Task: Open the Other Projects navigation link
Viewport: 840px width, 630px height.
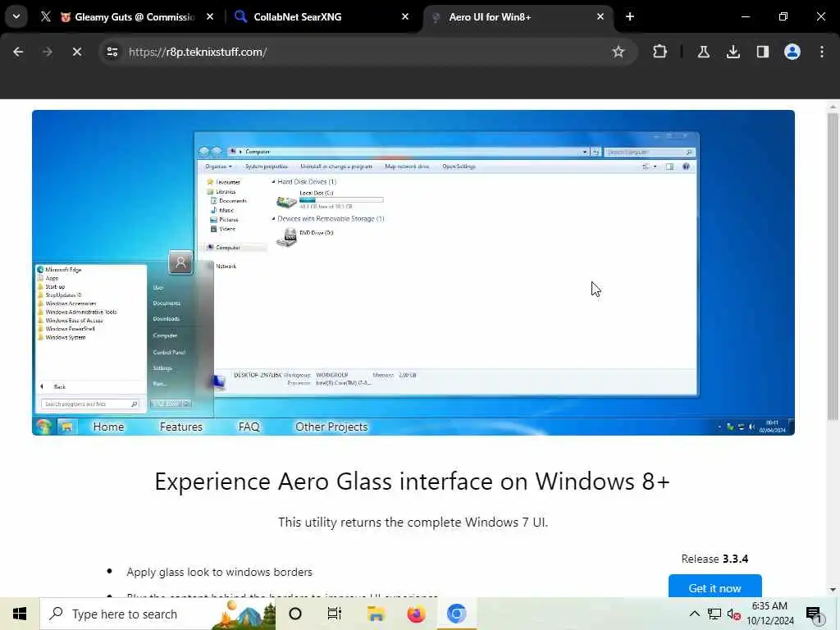Action: [331, 427]
